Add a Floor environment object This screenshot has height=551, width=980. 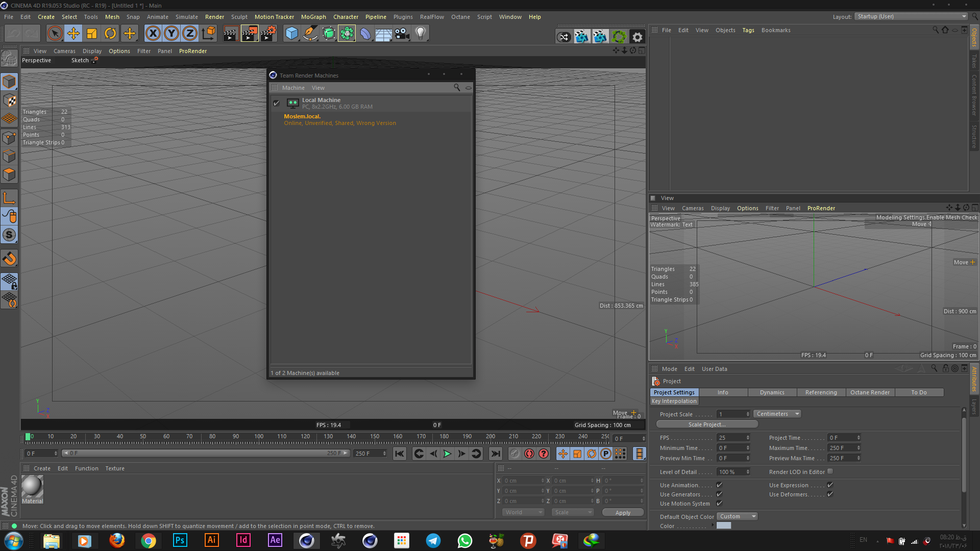click(384, 34)
